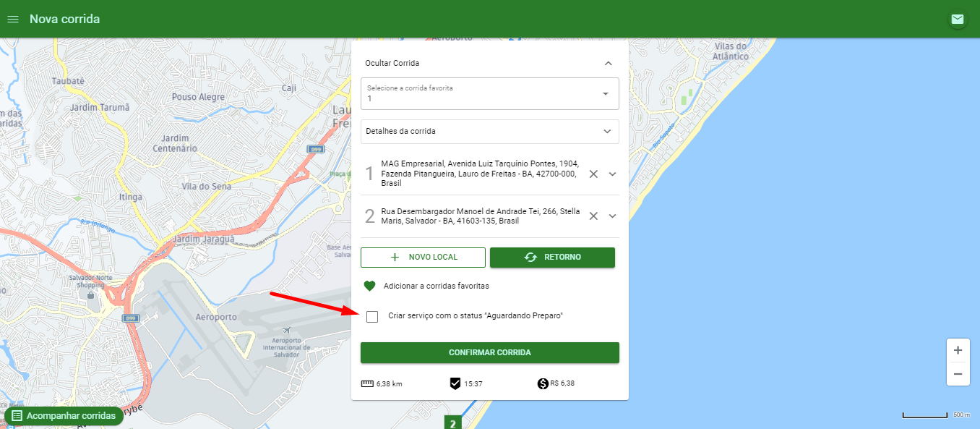Expand Detalhes da corrida section

(x=490, y=132)
